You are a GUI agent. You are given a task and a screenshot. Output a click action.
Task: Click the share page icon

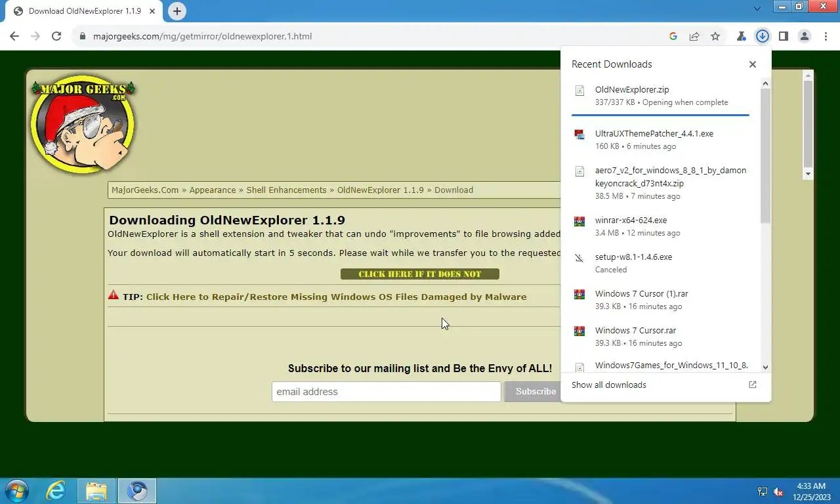point(694,36)
